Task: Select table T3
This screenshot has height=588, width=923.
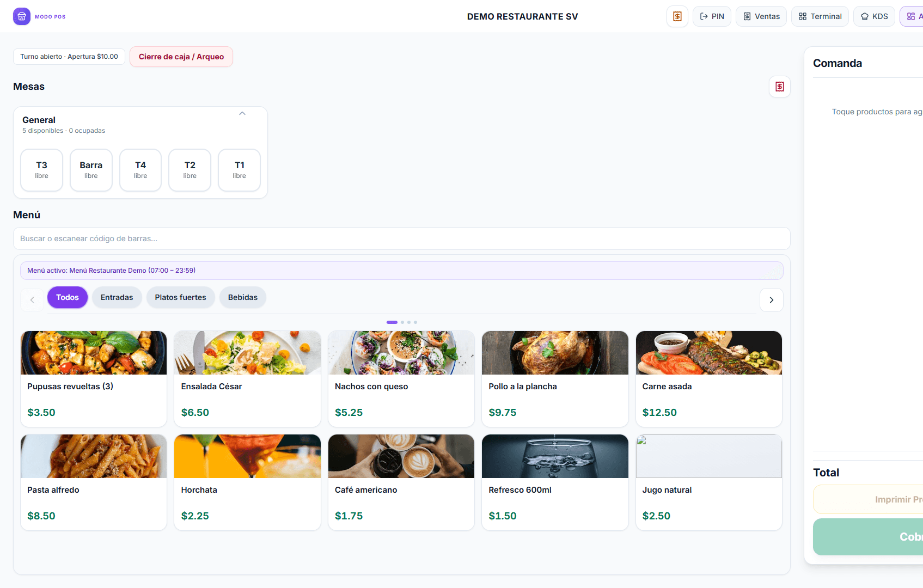Action: point(42,170)
